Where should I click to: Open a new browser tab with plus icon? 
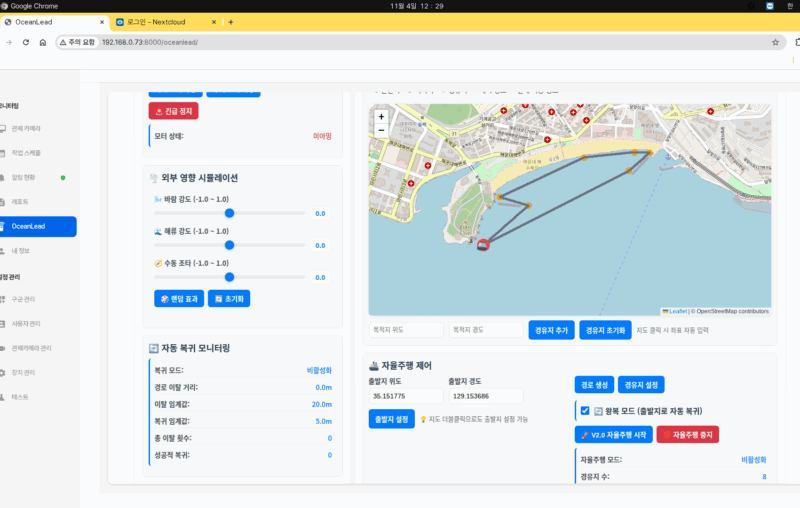(x=231, y=21)
